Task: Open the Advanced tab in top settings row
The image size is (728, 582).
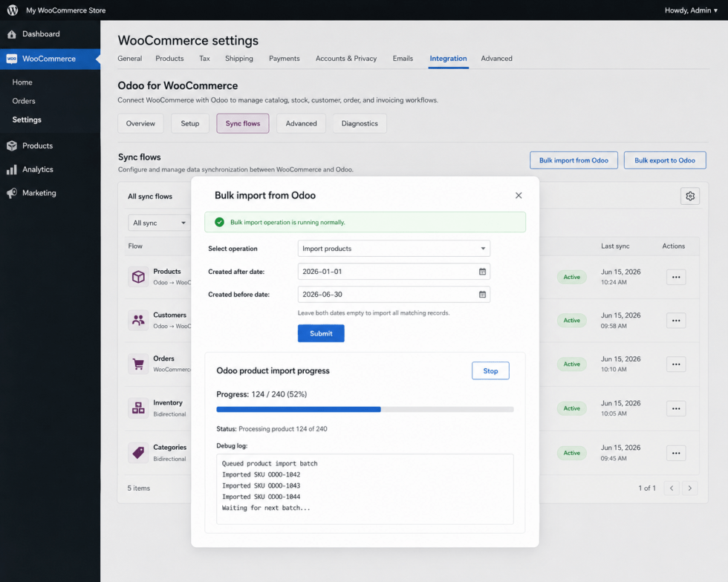Action: click(496, 59)
